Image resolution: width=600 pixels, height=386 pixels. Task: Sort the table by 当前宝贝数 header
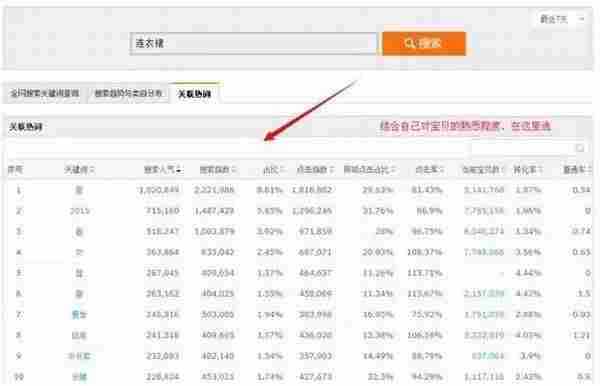pyautogui.click(x=483, y=169)
